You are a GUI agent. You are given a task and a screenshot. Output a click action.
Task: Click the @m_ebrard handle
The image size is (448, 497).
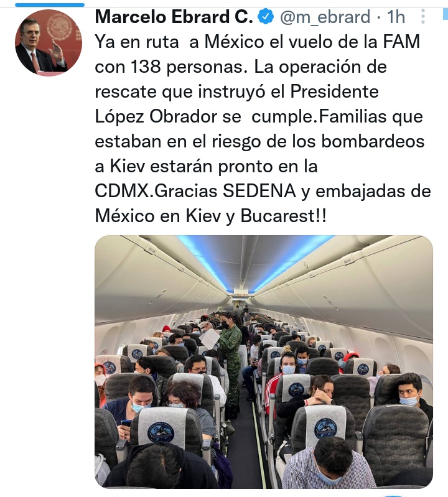tap(325, 16)
